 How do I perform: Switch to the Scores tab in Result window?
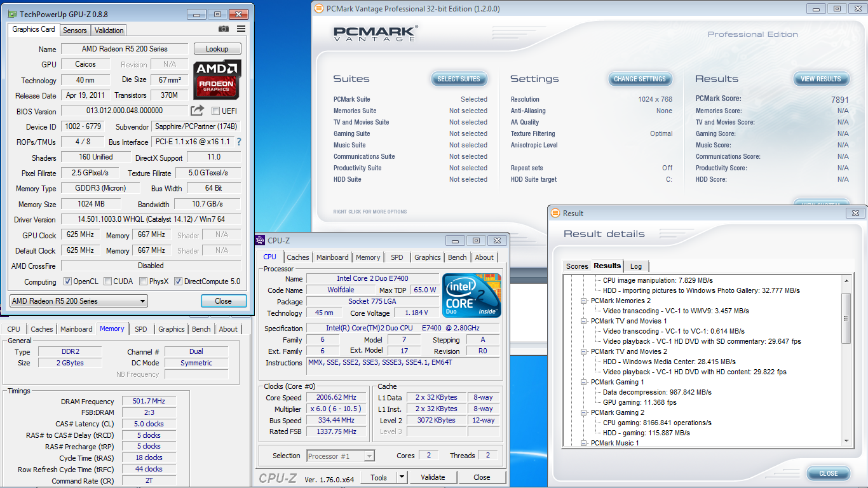[577, 266]
